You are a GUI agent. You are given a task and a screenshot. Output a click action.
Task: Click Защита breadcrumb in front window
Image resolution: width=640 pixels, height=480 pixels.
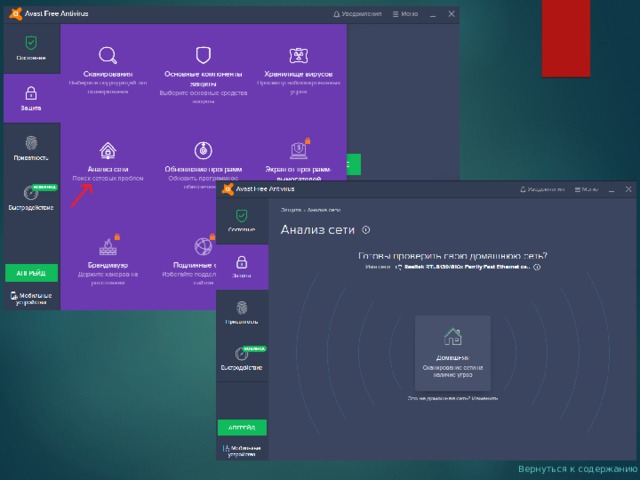(291, 210)
